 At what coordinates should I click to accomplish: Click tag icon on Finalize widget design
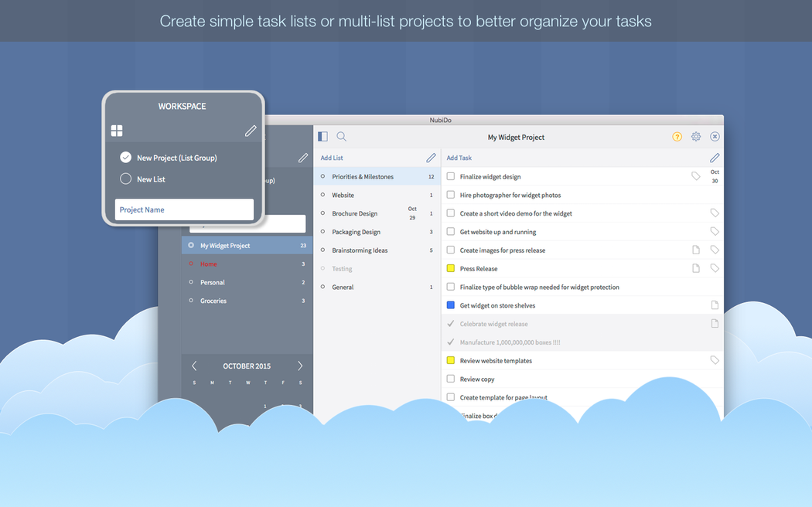coord(695,176)
